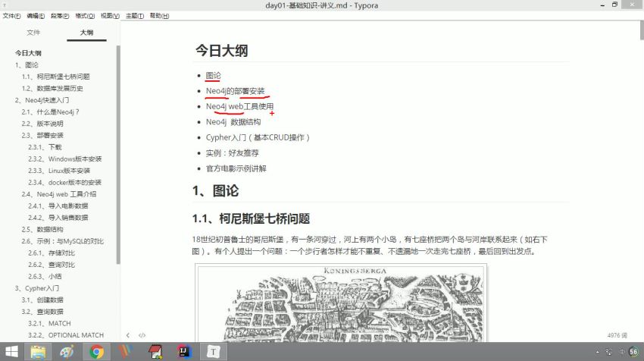Click the network icon in system tray
644x361 pixels.
pyautogui.click(x=609, y=353)
